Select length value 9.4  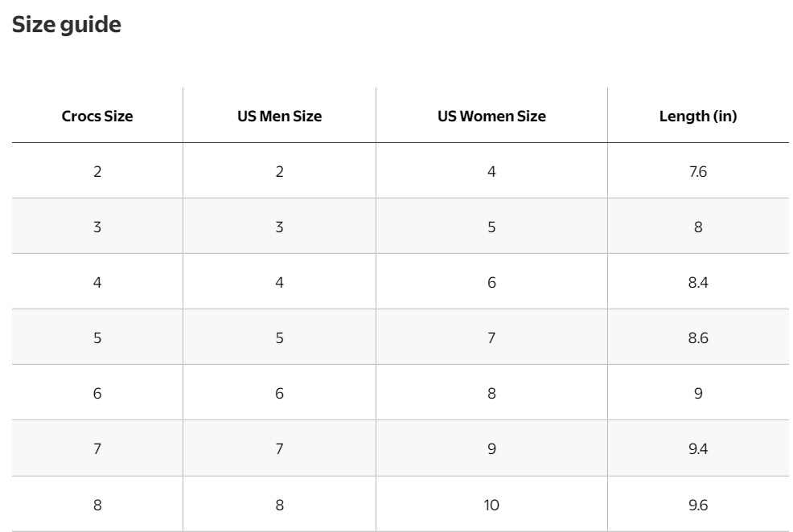697,448
